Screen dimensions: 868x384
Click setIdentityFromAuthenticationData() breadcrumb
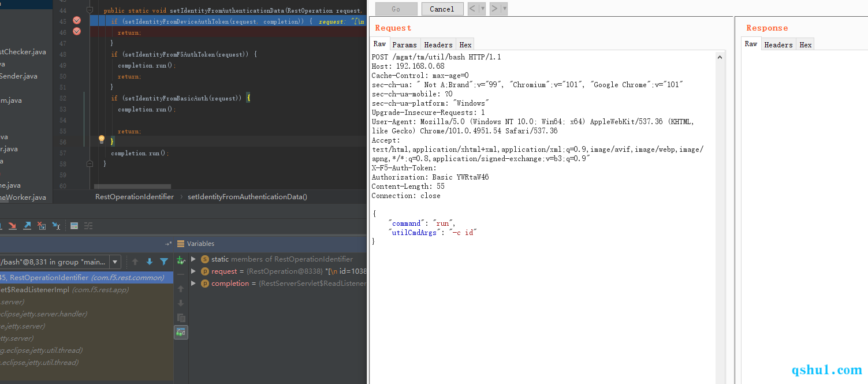click(x=247, y=197)
